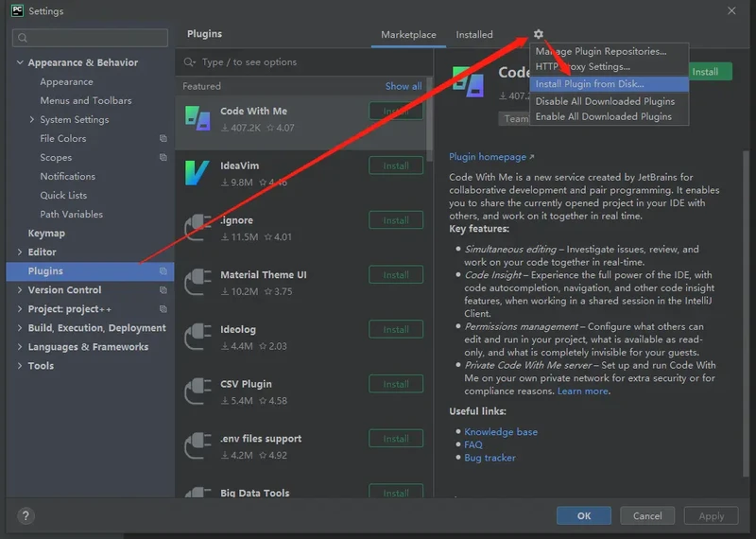Click the CSV Plugin icon
Image resolution: width=756 pixels, height=539 pixels.
(x=198, y=392)
